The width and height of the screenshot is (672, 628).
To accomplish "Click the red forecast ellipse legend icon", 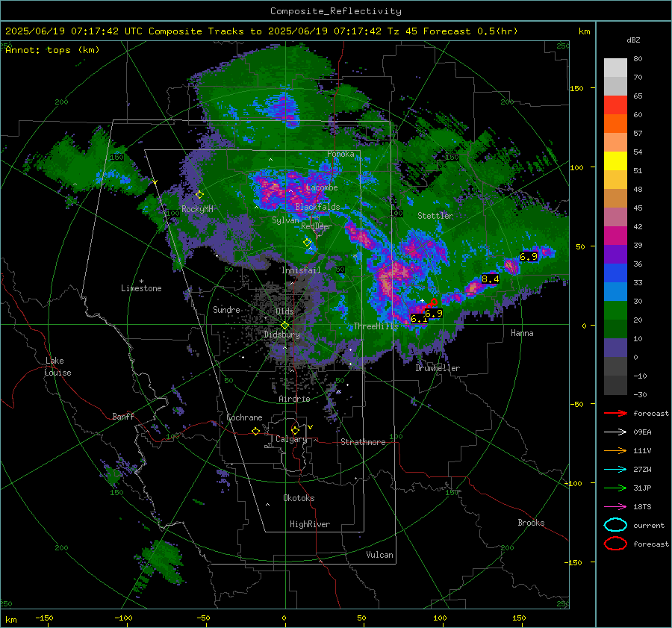I will coord(615,544).
